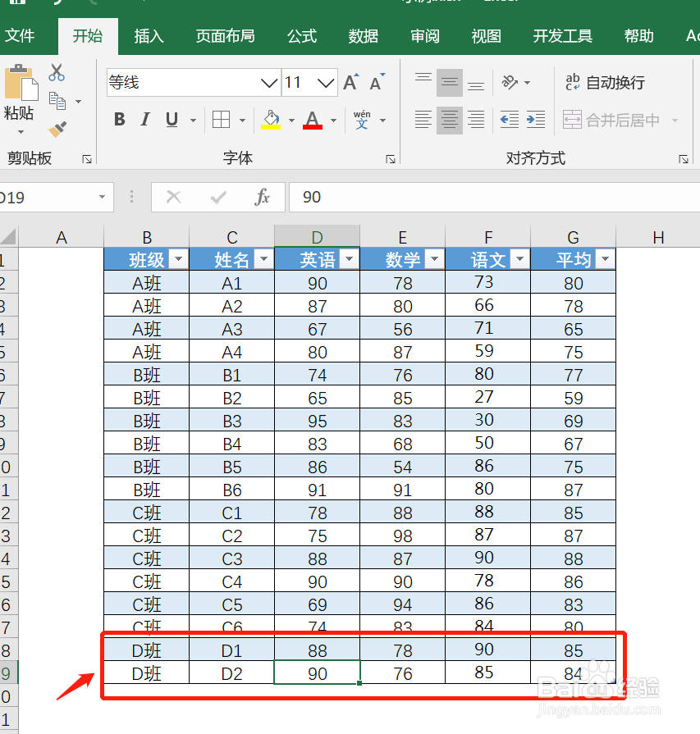Click the Increase Font Size icon

click(350, 81)
